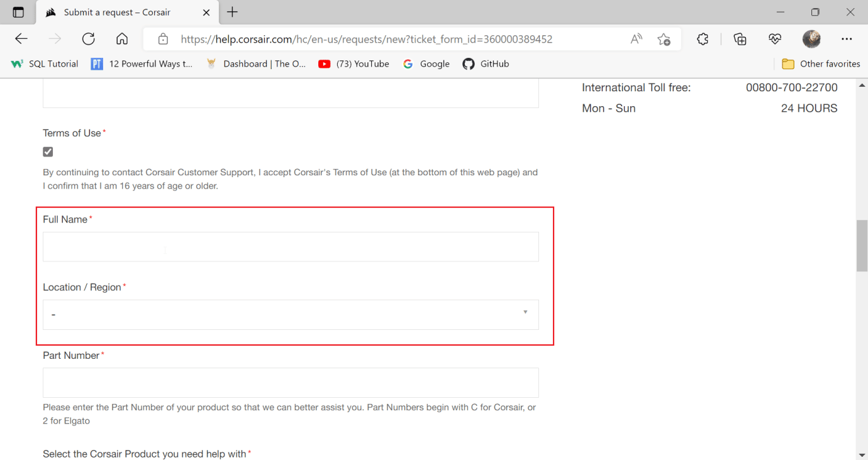Click the Mon - Sun label
This screenshot has width=868, height=460.
pyautogui.click(x=609, y=108)
